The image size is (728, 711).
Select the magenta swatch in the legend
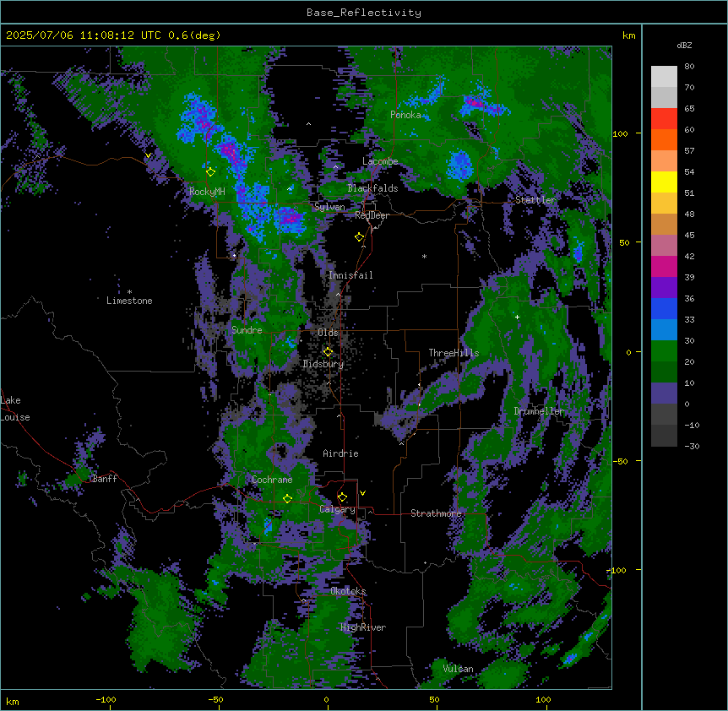tap(664, 266)
